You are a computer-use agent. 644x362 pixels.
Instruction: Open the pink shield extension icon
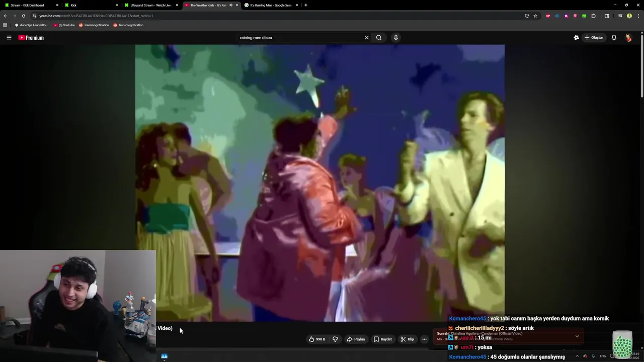click(575, 16)
